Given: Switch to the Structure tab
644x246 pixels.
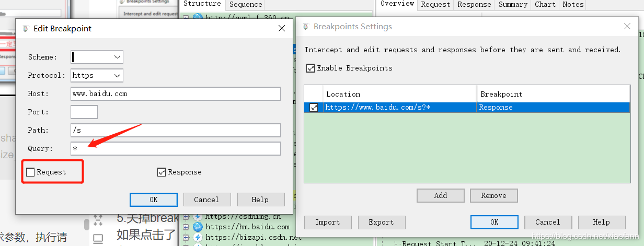Looking at the screenshot, I should [202, 4].
